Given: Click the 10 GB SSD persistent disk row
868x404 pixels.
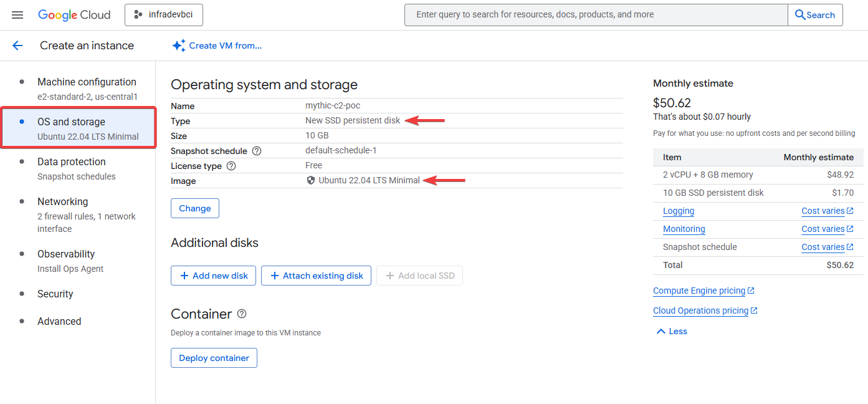Looking at the screenshot, I should (758, 193).
